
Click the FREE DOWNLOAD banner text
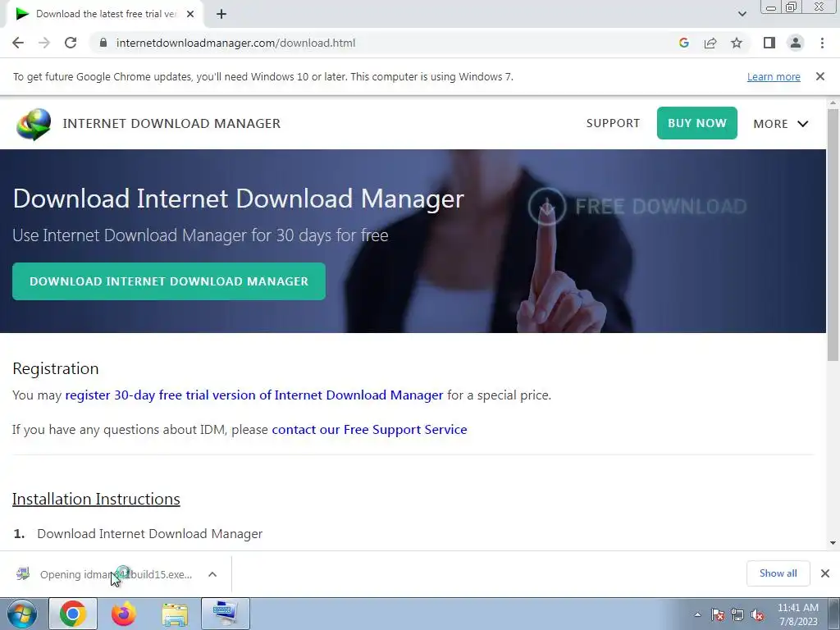coord(661,206)
